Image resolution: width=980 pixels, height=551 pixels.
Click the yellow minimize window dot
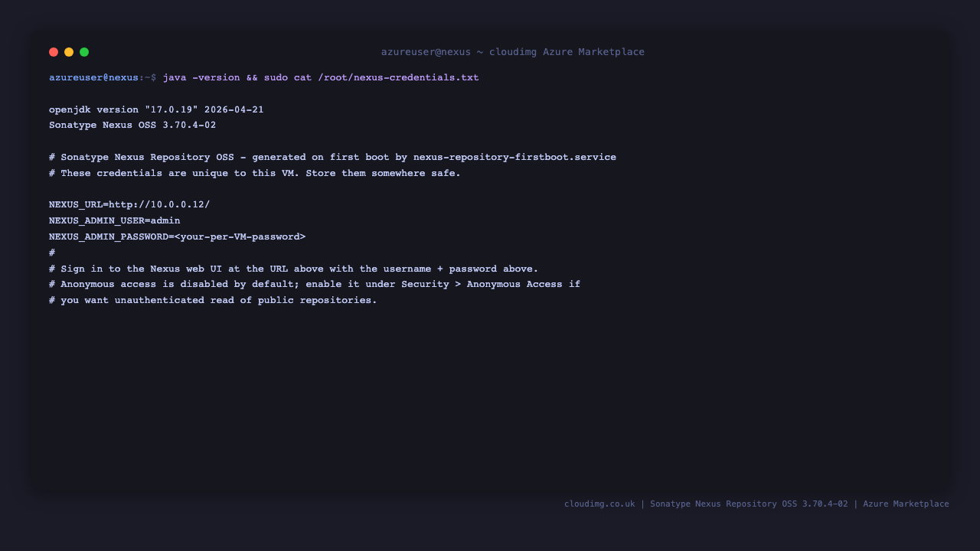(x=69, y=52)
